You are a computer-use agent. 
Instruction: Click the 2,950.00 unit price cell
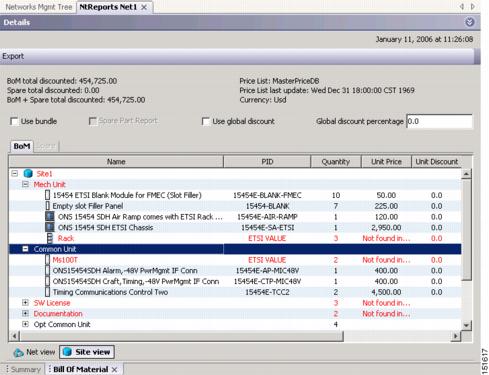point(386,228)
